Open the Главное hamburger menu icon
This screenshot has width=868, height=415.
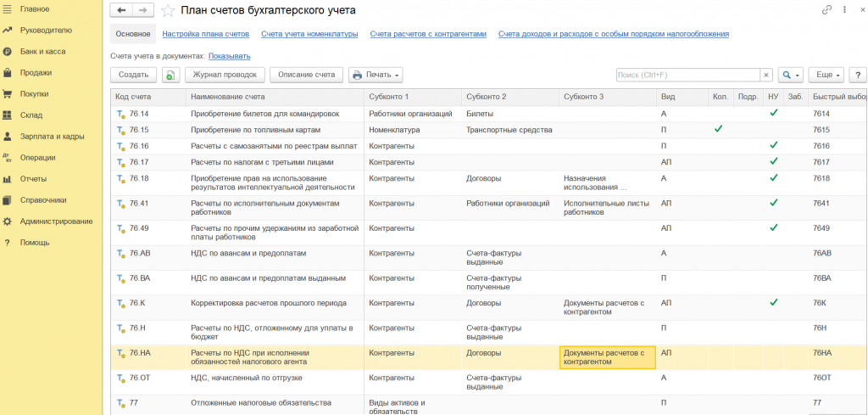[x=7, y=9]
